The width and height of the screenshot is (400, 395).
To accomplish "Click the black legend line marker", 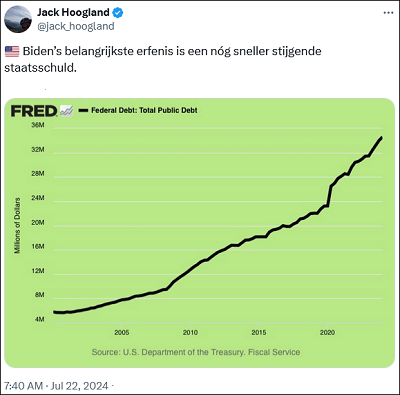I will pyautogui.click(x=83, y=110).
